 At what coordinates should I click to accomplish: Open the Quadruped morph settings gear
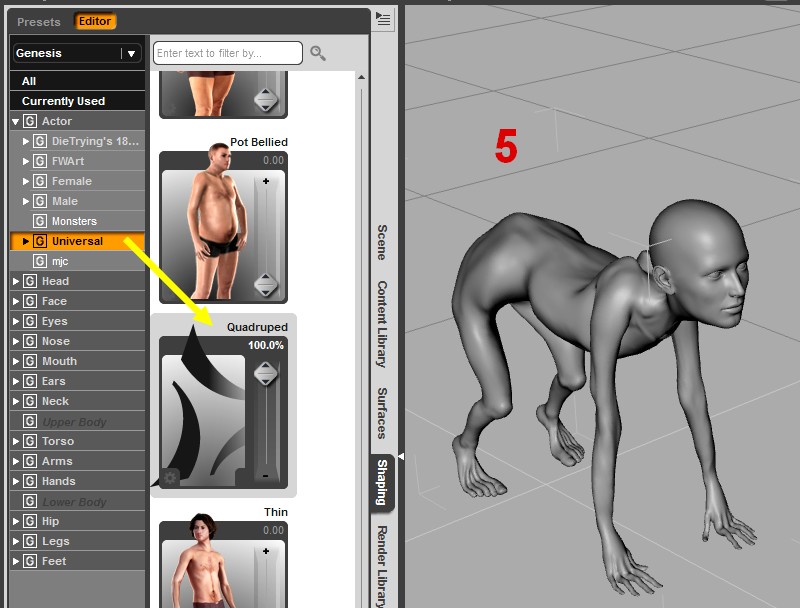[x=170, y=478]
